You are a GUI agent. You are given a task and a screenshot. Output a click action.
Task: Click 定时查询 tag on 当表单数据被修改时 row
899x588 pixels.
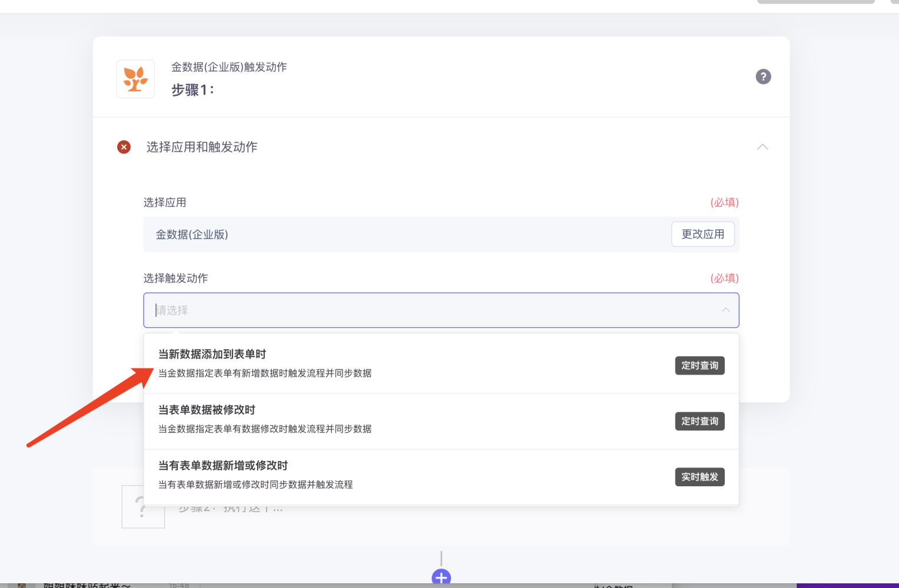pos(700,421)
